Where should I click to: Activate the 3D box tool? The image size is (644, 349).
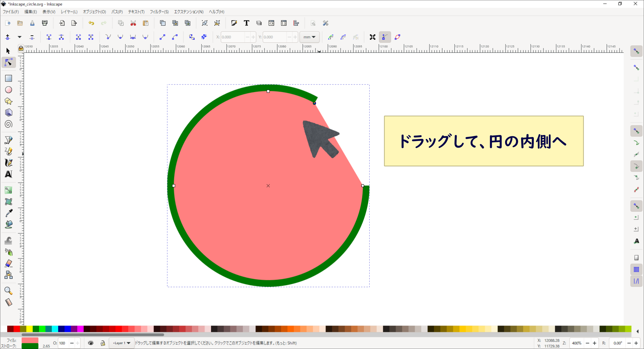tap(8, 113)
